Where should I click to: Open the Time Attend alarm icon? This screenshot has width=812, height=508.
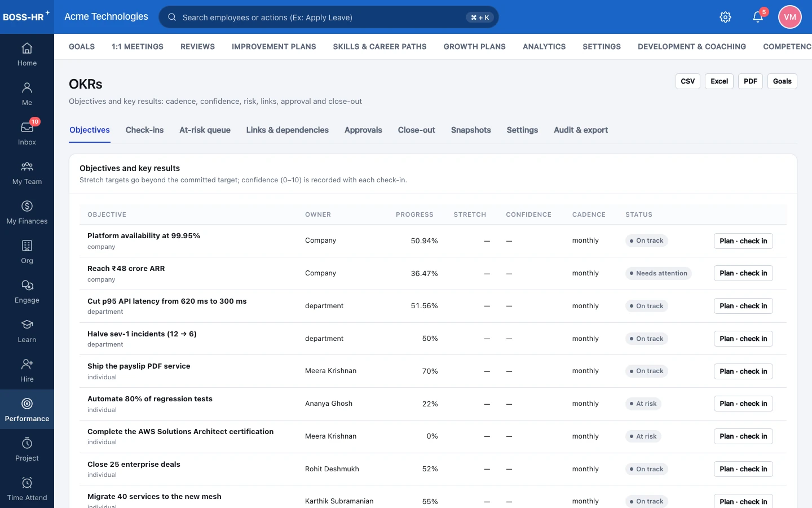[x=27, y=483]
